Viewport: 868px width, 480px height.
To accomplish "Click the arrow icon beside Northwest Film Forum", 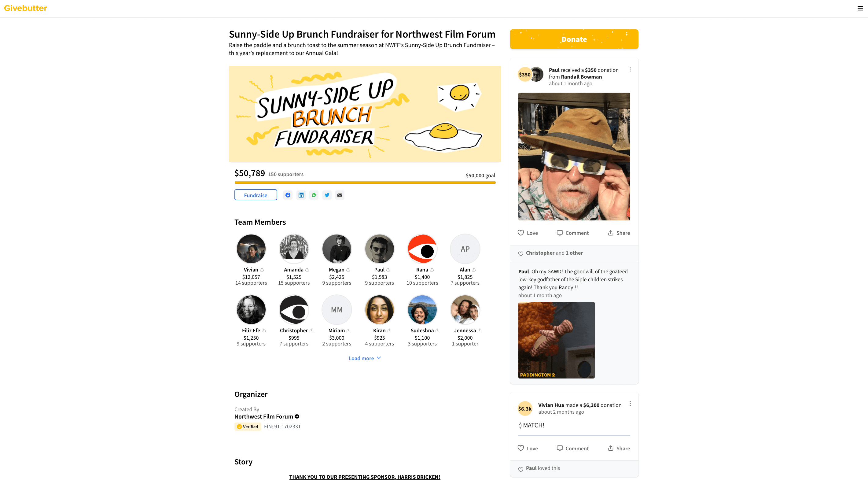I will pos(297,416).
